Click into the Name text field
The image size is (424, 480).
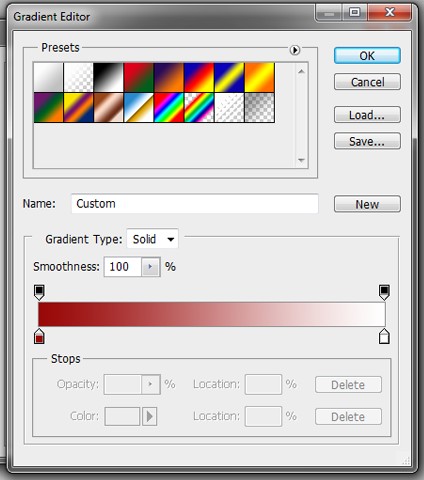tap(195, 204)
